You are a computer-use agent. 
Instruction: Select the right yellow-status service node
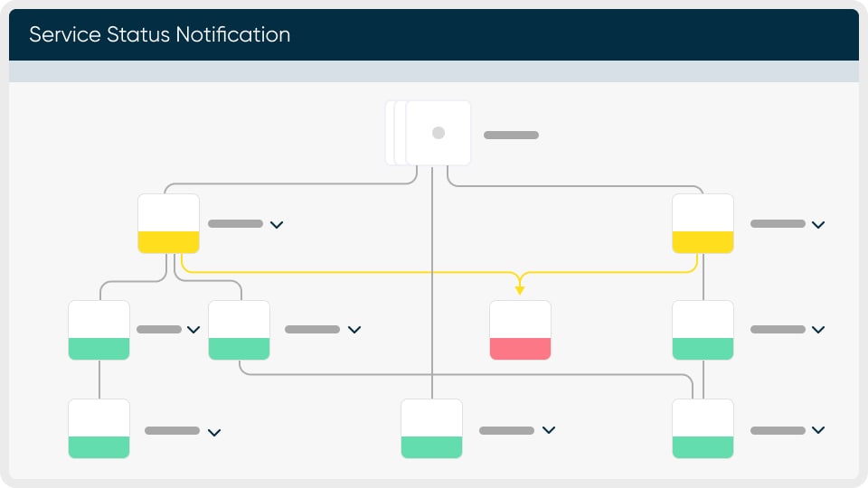pyautogui.click(x=703, y=223)
